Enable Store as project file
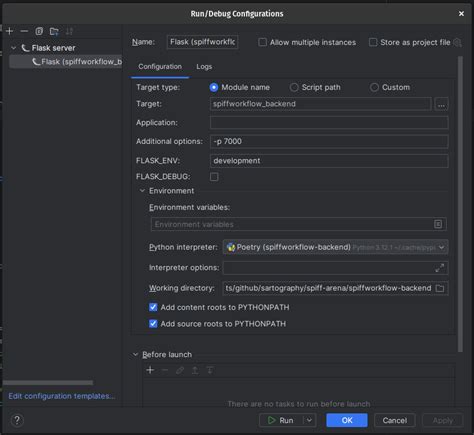 coord(373,42)
